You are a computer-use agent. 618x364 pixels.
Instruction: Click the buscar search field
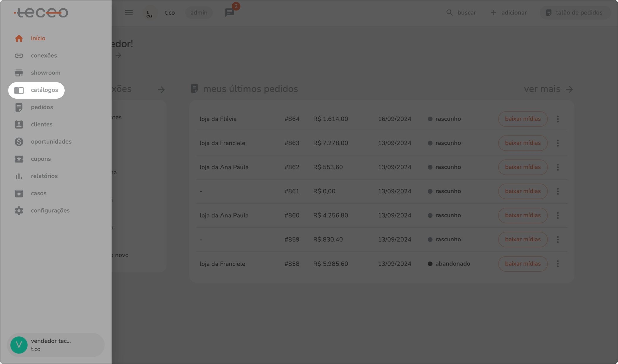(461, 13)
